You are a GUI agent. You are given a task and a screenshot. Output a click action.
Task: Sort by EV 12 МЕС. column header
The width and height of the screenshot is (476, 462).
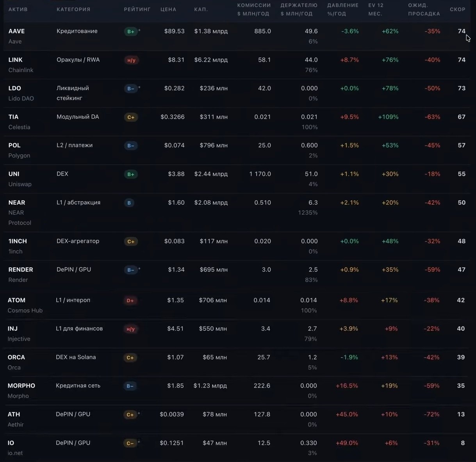[x=376, y=9]
